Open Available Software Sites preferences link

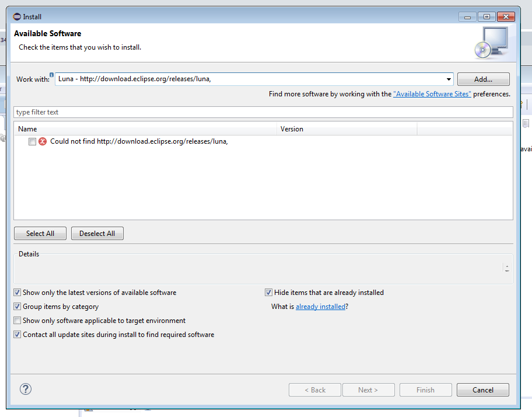(432, 94)
